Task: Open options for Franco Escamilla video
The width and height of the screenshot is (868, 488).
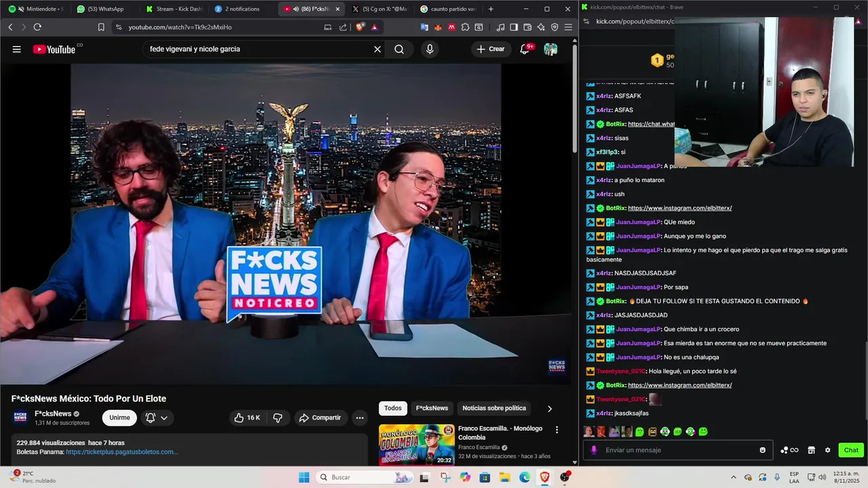Action: click(557, 430)
